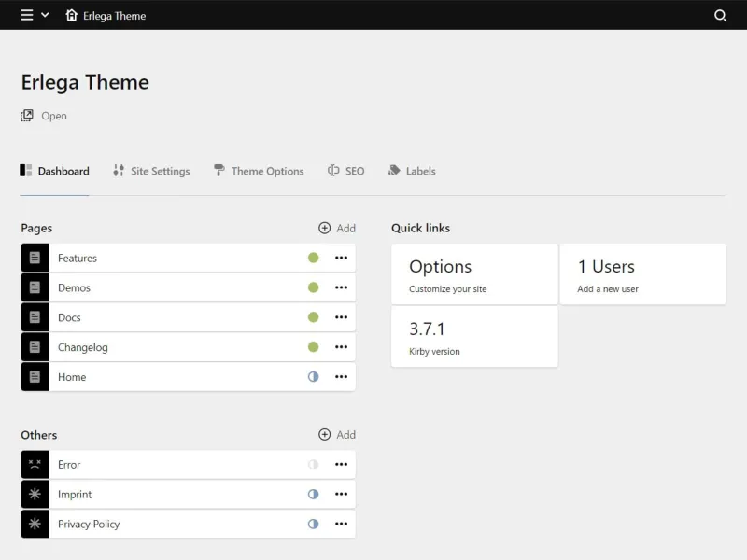747x560 pixels.
Task: Click the document icon beside Changelog
Action: [34, 346]
